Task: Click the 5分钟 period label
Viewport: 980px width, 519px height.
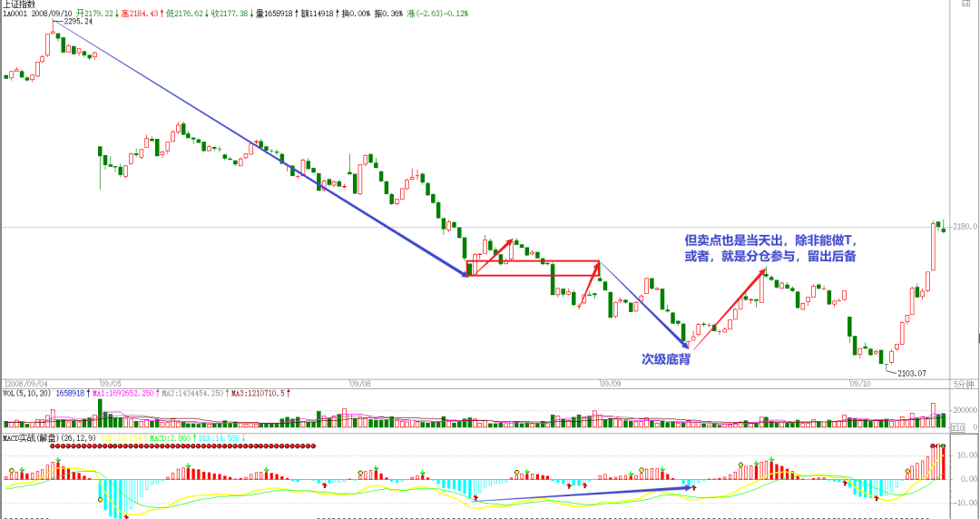Action: [x=965, y=383]
